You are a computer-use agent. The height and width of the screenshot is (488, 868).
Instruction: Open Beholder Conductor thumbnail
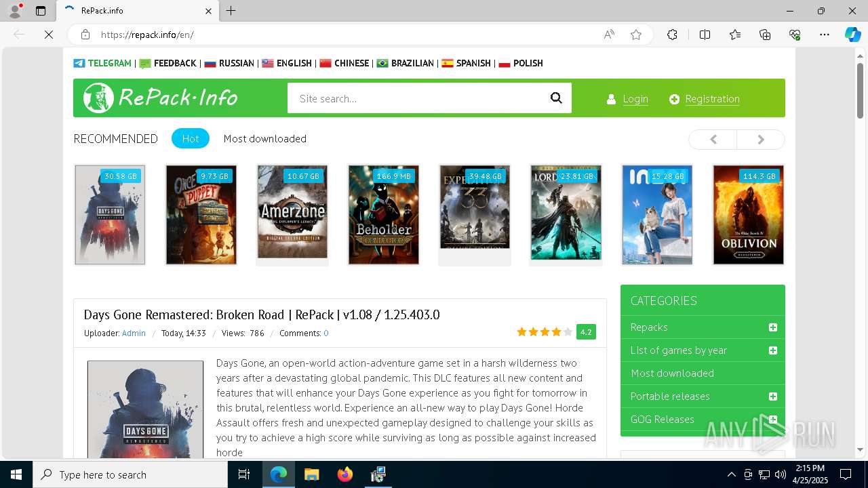384,215
